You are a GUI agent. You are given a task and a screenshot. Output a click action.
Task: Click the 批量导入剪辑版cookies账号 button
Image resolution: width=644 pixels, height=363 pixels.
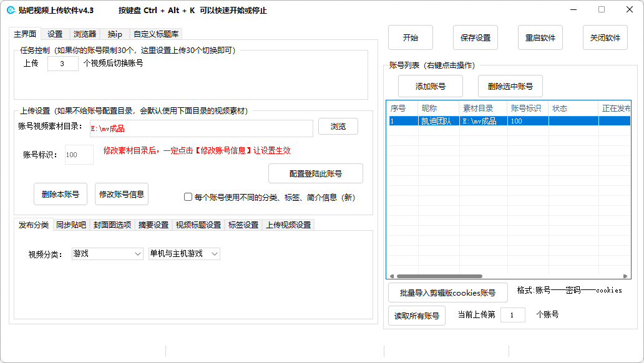[447, 293]
